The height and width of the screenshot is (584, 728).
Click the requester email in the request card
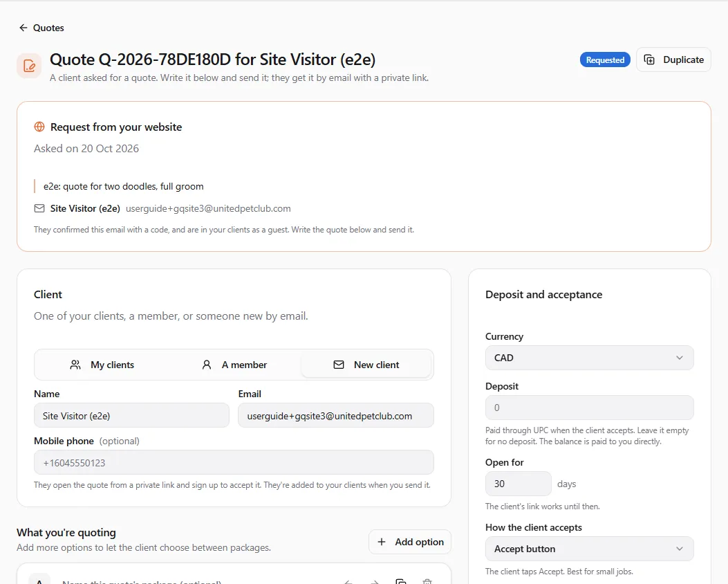pyautogui.click(x=209, y=208)
